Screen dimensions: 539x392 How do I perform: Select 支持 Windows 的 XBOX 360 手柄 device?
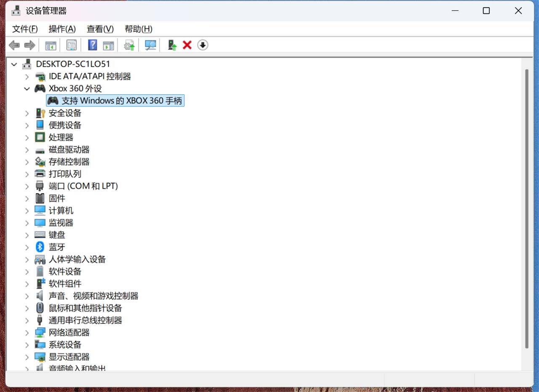tap(115, 101)
